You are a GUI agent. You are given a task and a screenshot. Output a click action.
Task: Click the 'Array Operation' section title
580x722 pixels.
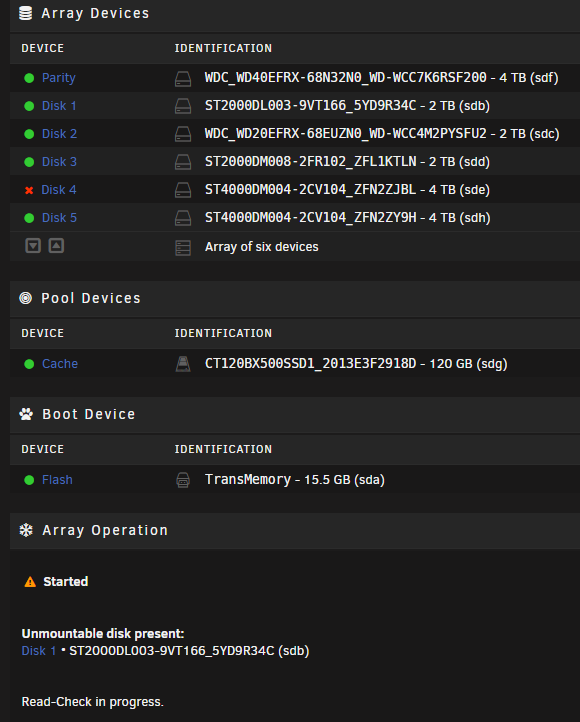click(105, 530)
